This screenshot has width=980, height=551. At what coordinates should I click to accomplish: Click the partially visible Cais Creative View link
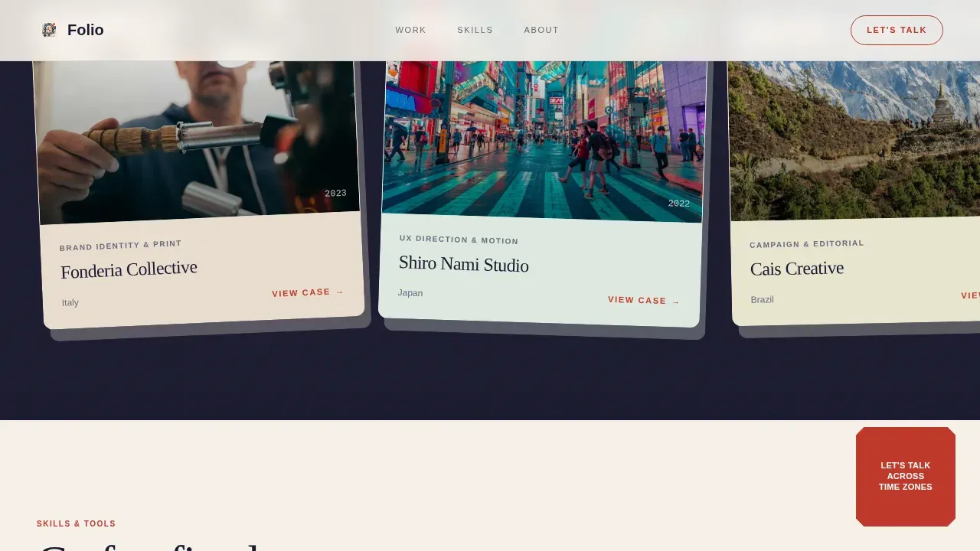[x=970, y=295]
